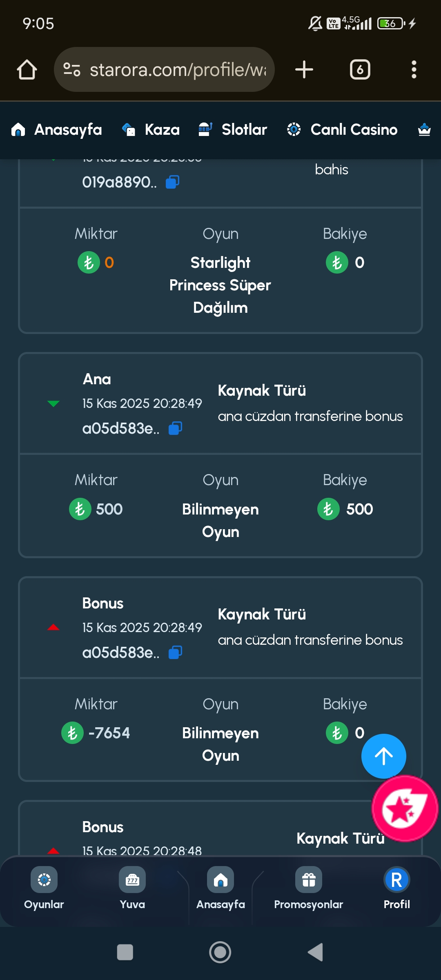The height and width of the screenshot is (980, 441).
Task: Open the browser three-dot menu
Action: coord(414,69)
